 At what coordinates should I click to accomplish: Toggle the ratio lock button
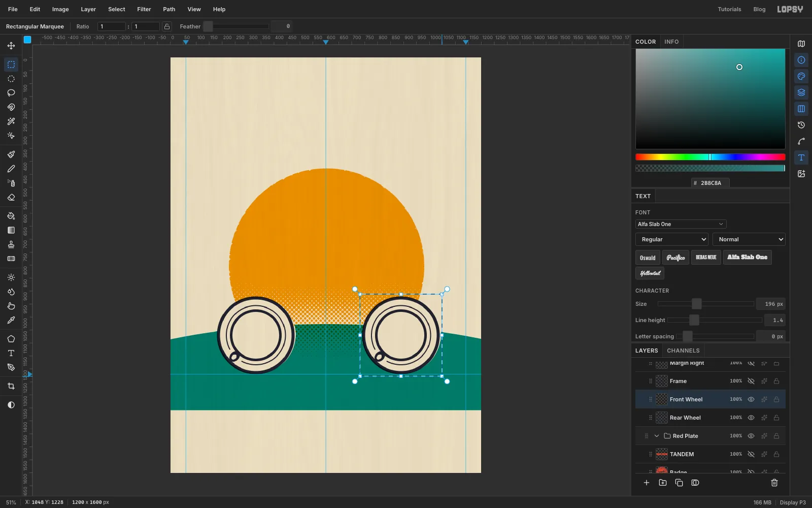166,26
